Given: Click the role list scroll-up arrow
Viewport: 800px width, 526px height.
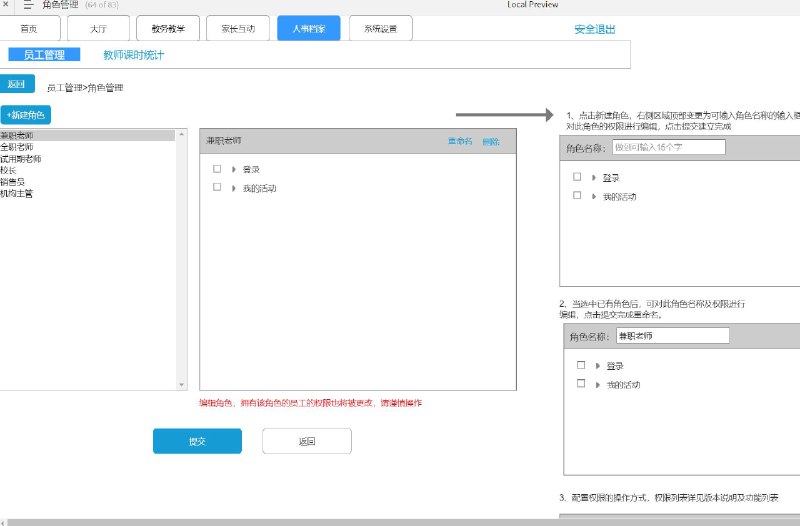Looking at the screenshot, I should pyautogui.click(x=181, y=134).
